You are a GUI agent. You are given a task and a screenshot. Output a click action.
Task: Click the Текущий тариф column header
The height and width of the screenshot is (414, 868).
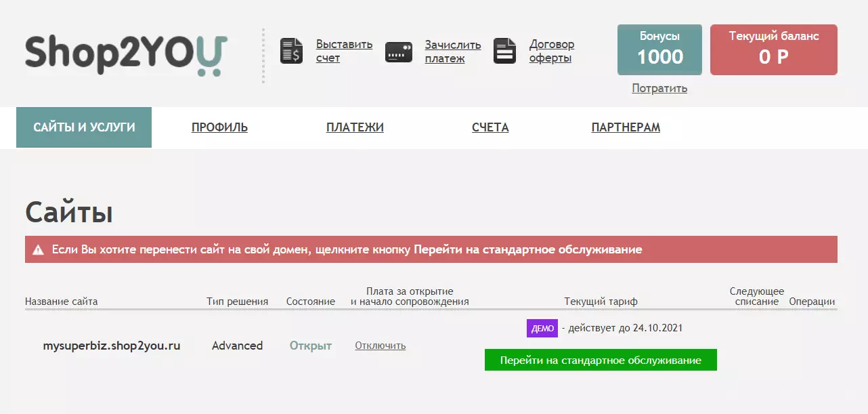(x=601, y=302)
